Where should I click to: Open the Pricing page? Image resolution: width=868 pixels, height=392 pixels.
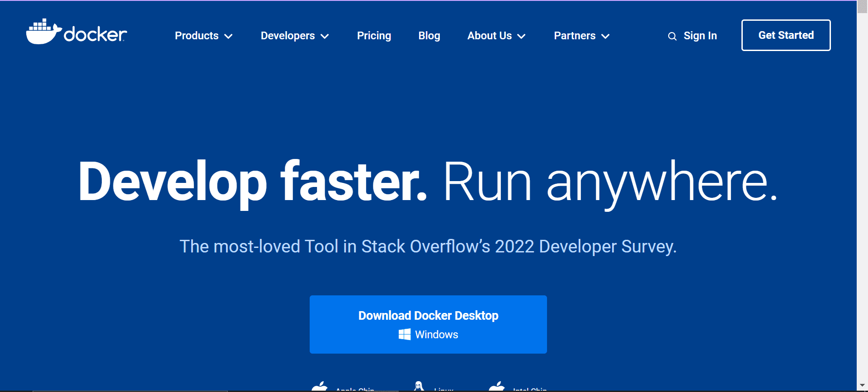tap(374, 36)
